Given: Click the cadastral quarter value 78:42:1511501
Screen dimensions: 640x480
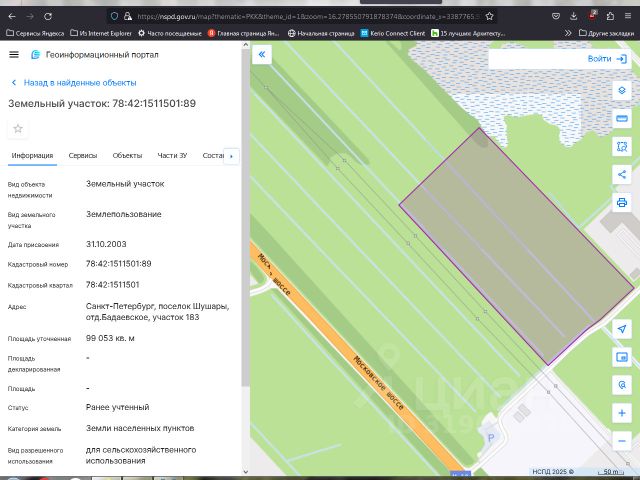Looking at the screenshot, I should 113,284.
